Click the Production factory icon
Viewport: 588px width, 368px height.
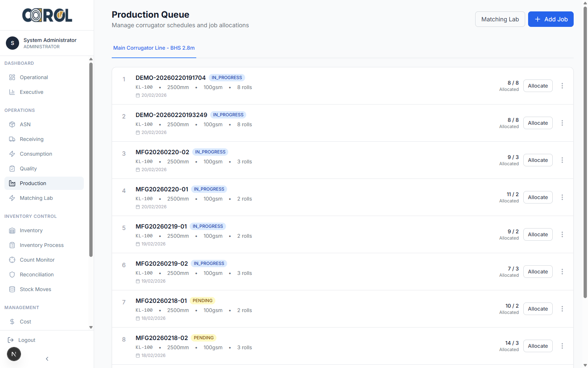coord(12,183)
